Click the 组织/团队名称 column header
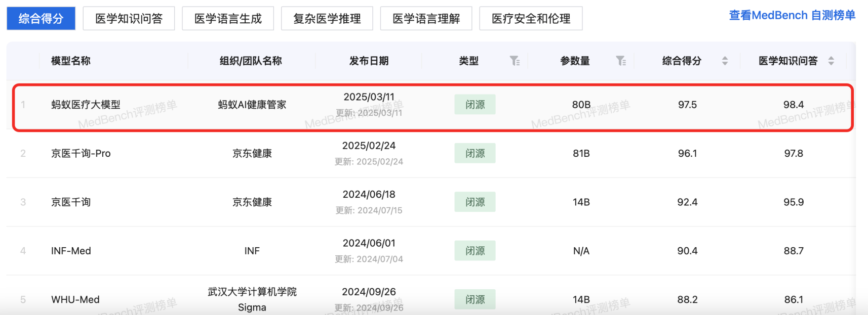868x315 pixels. (x=251, y=61)
